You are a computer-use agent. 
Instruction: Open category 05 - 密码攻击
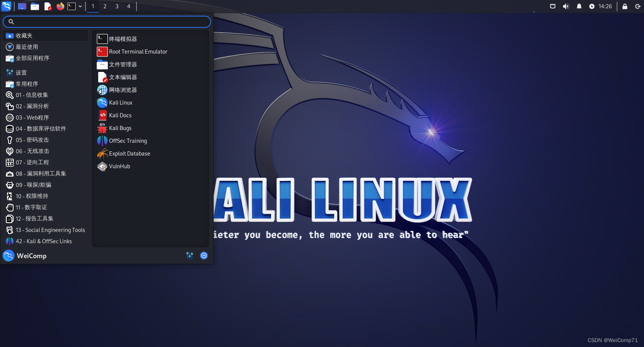[45, 140]
